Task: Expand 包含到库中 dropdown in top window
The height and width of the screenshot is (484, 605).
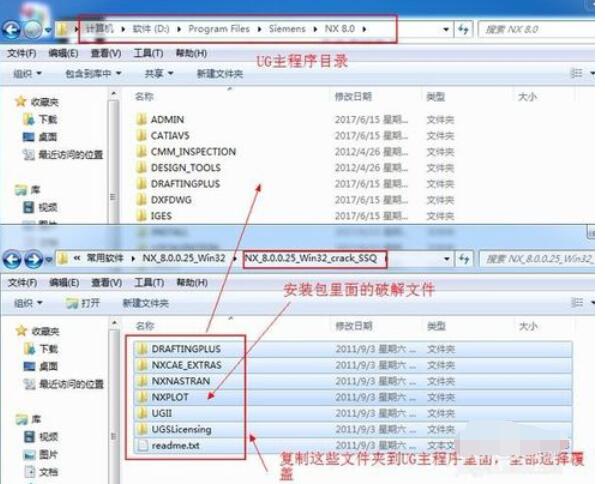Action: pos(93,73)
